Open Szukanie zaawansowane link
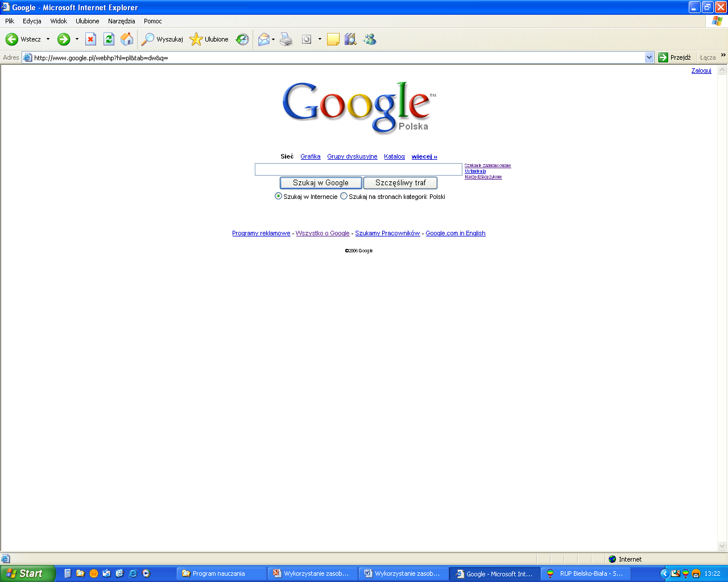728x582 pixels. pyautogui.click(x=487, y=165)
